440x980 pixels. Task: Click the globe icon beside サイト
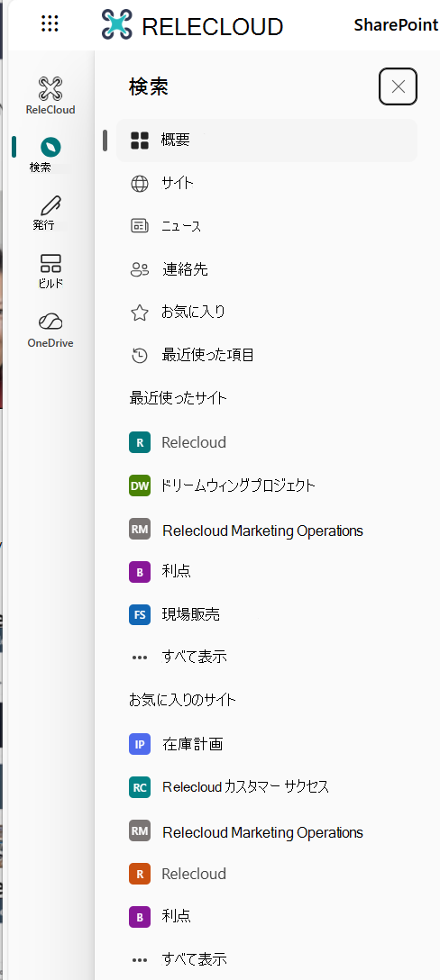tap(140, 183)
